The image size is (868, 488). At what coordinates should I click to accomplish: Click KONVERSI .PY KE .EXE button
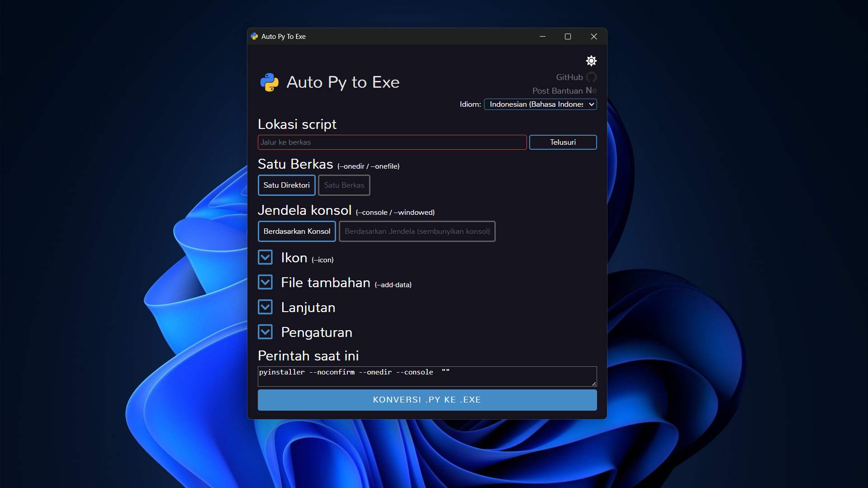pos(427,400)
